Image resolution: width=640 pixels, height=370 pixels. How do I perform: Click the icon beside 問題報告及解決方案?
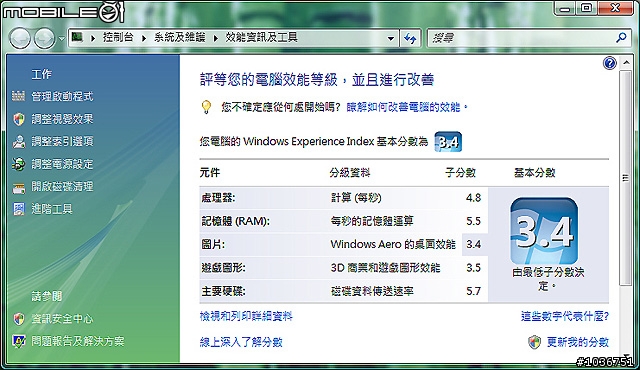[19, 341]
